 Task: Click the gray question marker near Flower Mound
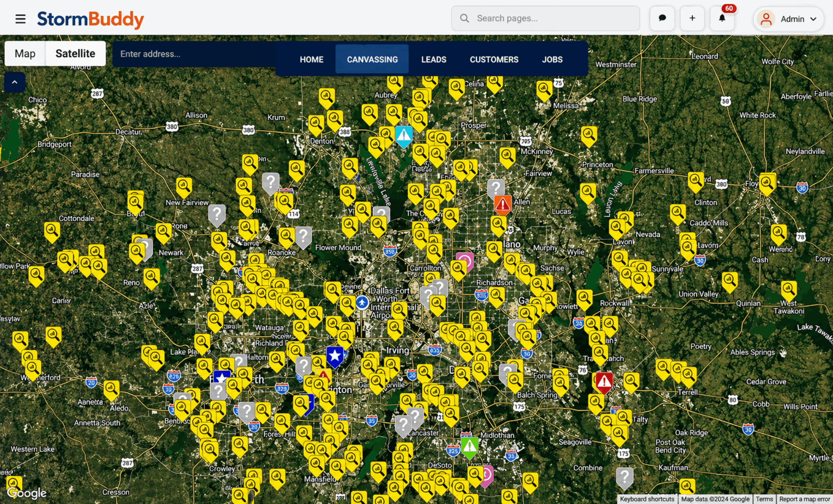point(303,236)
